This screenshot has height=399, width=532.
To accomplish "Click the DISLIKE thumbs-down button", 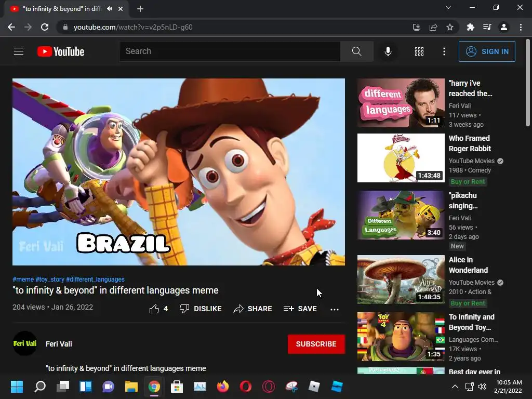I will [x=201, y=309].
